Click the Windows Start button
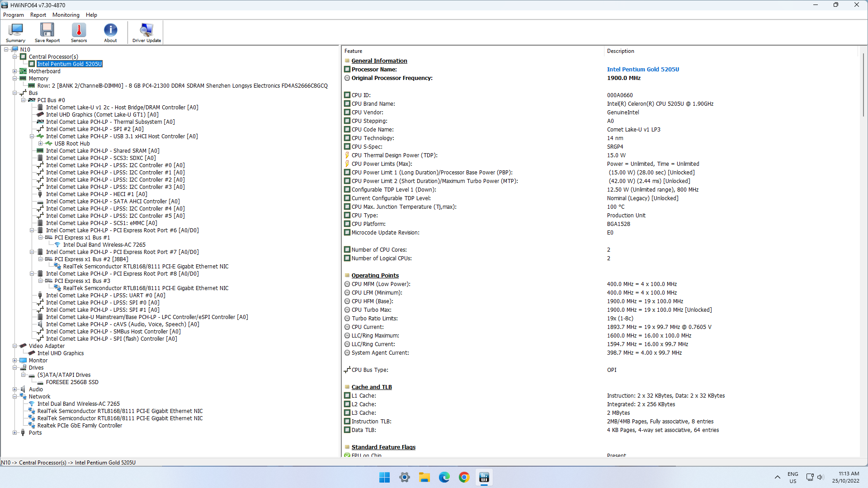The width and height of the screenshot is (868, 488). tap(385, 477)
